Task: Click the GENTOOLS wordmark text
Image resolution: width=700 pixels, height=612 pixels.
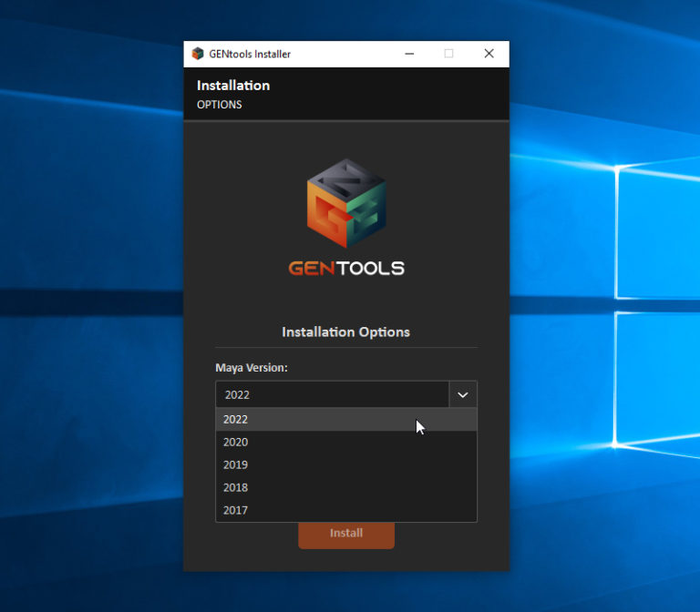Action: 346,268
